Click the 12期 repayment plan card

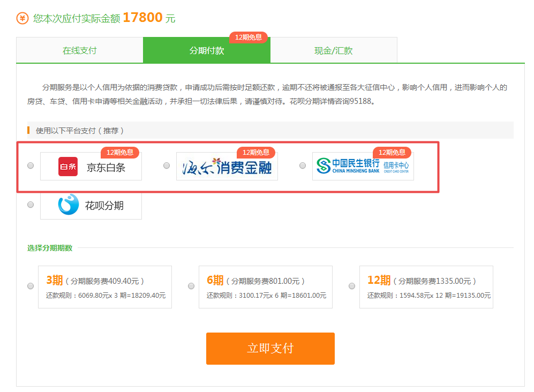point(426,287)
